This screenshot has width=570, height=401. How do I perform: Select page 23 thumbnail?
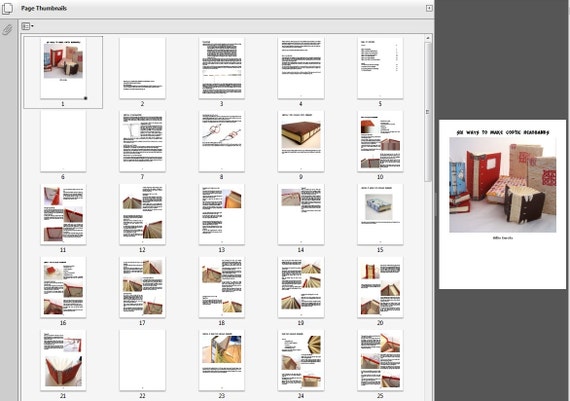point(221,360)
